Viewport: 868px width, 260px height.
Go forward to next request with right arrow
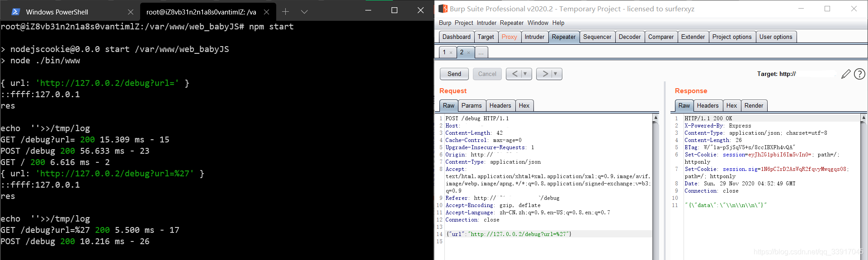click(x=545, y=74)
